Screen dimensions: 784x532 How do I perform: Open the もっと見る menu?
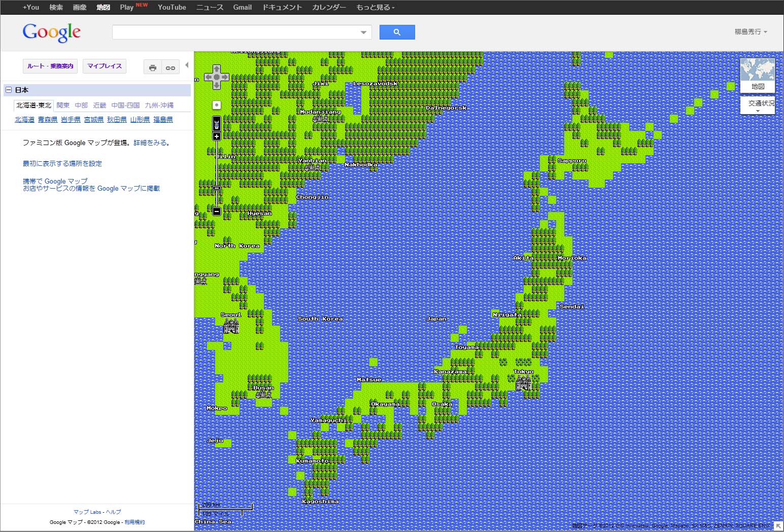pos(375,7)
